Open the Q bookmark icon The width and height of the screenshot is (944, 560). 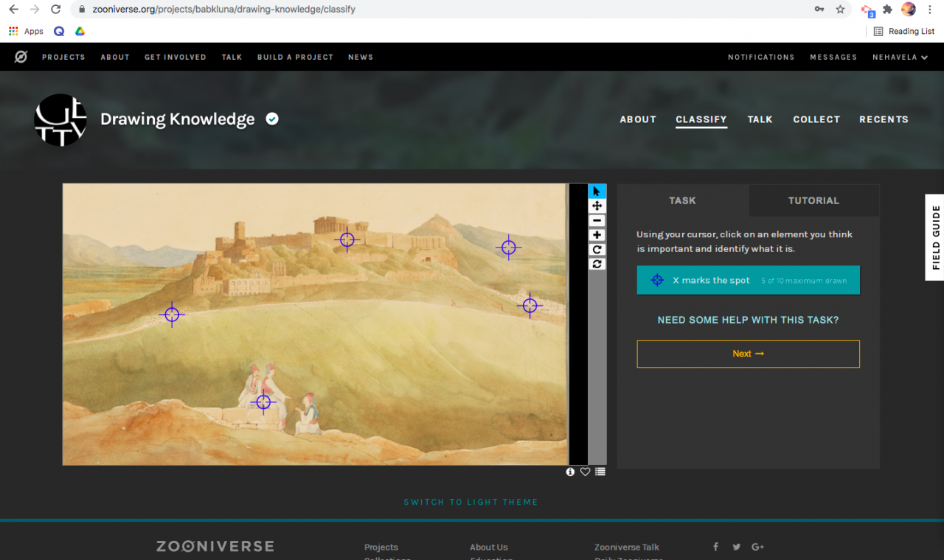click(x=59, y=31)
